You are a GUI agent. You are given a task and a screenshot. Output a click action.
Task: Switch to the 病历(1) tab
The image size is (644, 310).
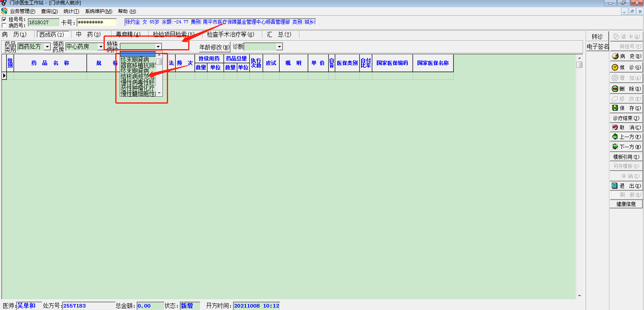(x=14, y=35)
